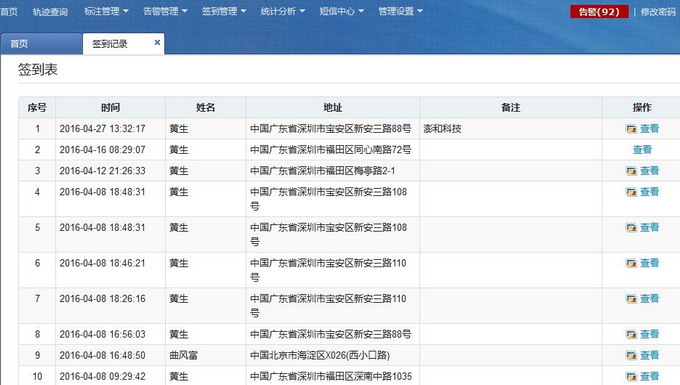The image size is (680, 385).
Task: Open the image icon for row 4
Action: pyautogui.click(x=631, y=192)
